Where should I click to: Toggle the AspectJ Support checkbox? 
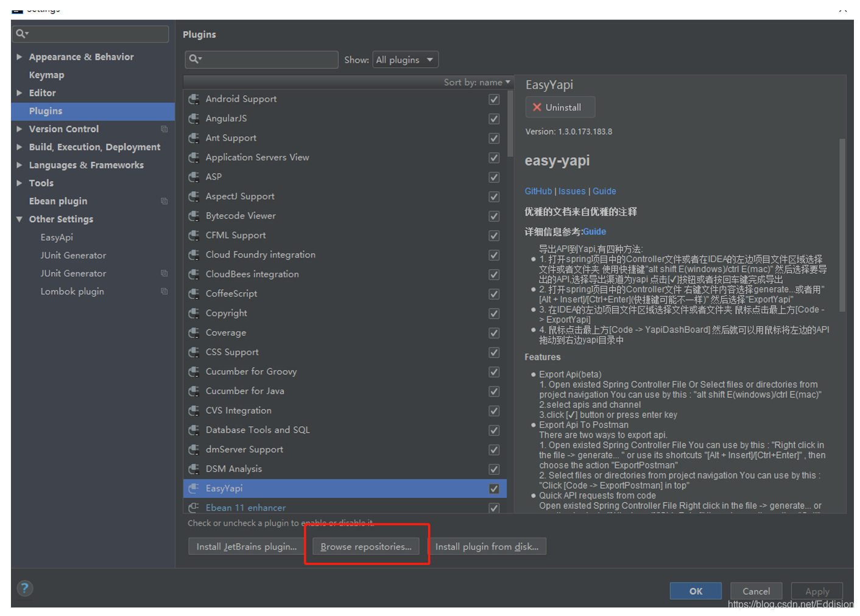pos(494,197)
